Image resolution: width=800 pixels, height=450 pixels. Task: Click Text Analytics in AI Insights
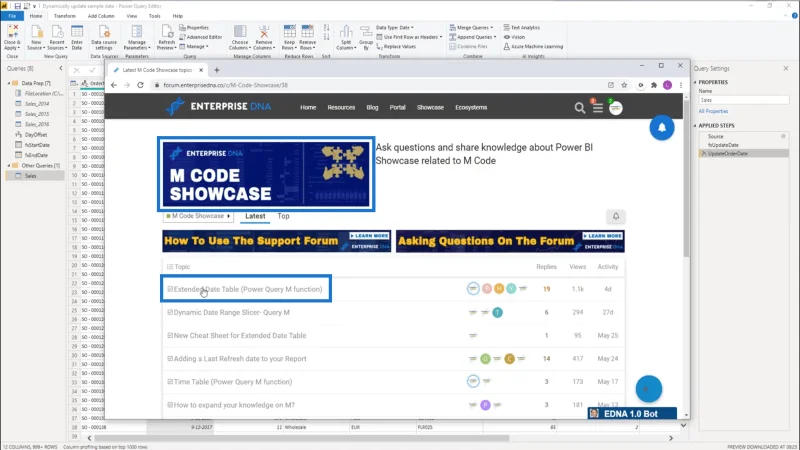point(521,28)
